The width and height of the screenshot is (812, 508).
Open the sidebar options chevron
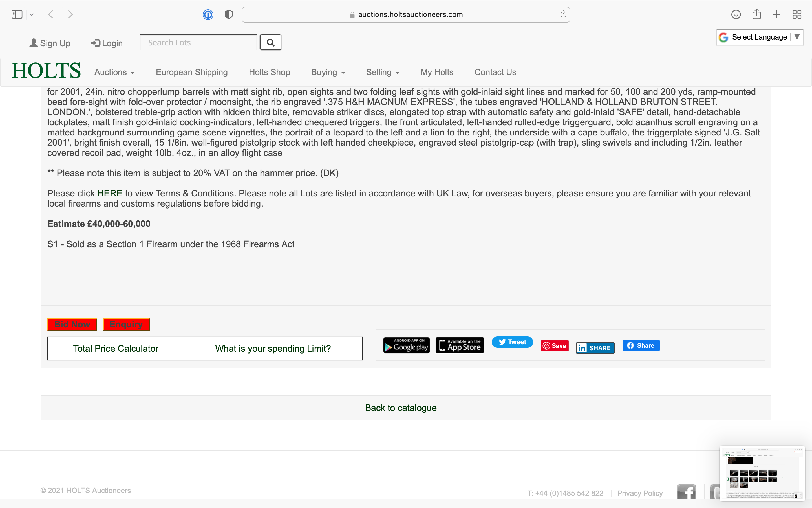point(32,14)
